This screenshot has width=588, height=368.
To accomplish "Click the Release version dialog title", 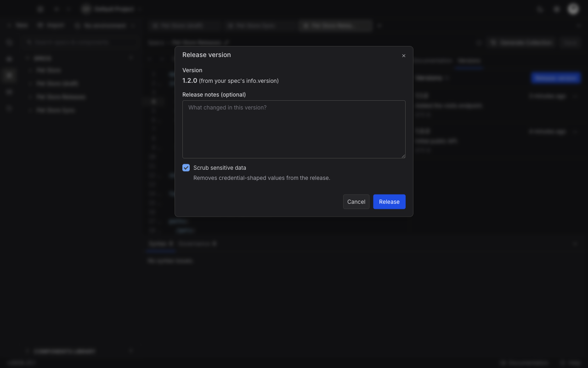I will pyautogui.click(x=207, y=55).
